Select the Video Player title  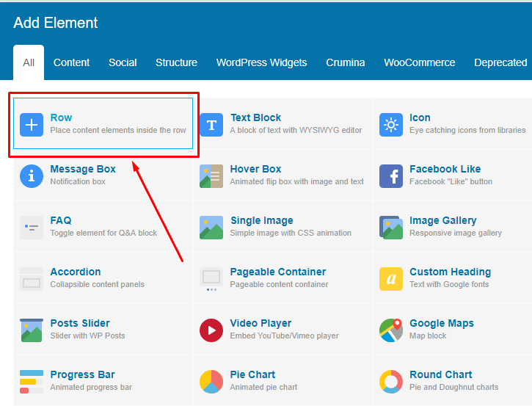(x=260, y=323)
